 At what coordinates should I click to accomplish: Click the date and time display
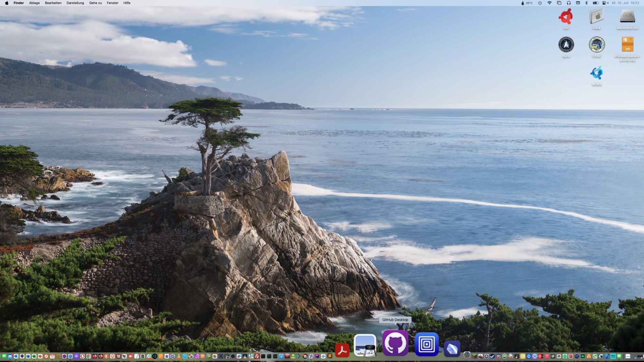coord(625,3)
